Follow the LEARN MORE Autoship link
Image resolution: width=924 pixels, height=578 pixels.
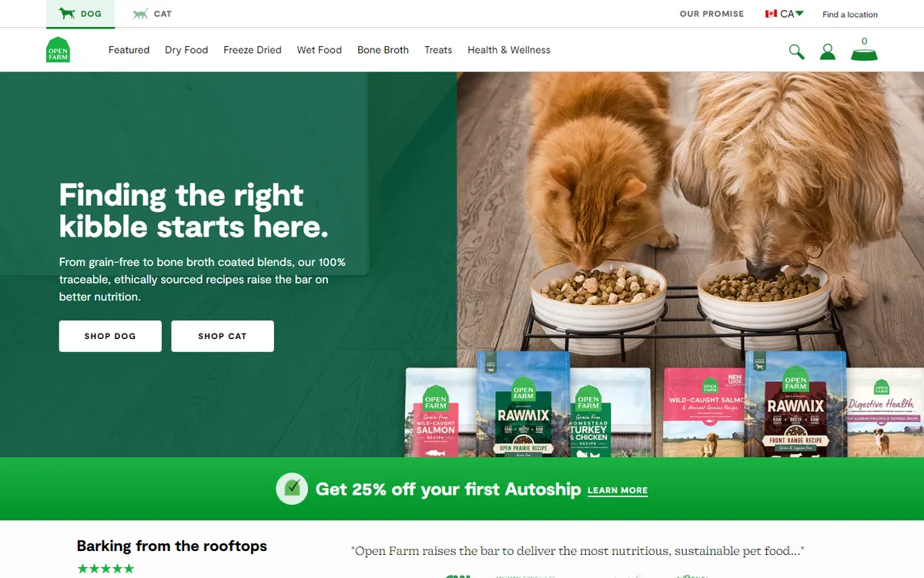[x=618, y=490]
